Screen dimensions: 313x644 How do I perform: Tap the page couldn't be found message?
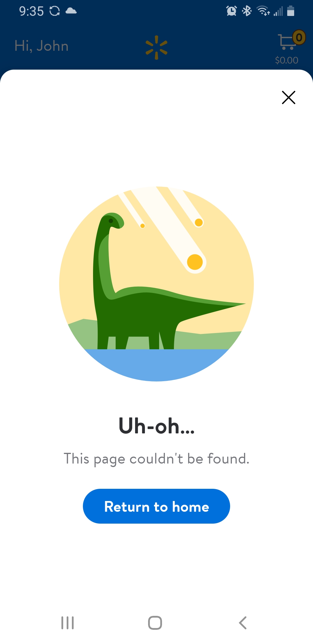pyautogui.click(x=156, y=459)
